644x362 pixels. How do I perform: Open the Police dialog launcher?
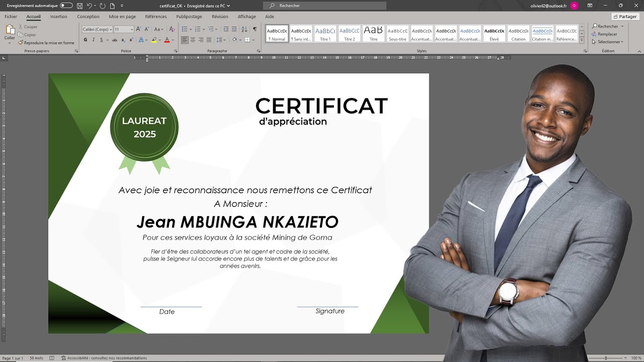click(176, 51)
